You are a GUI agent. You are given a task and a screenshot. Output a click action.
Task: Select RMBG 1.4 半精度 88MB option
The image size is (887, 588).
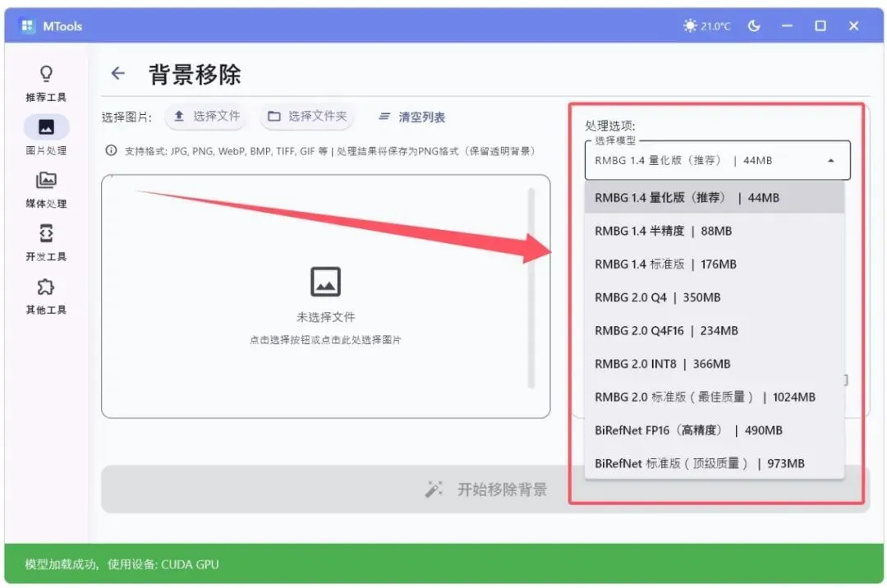click(x=715, y=231)
